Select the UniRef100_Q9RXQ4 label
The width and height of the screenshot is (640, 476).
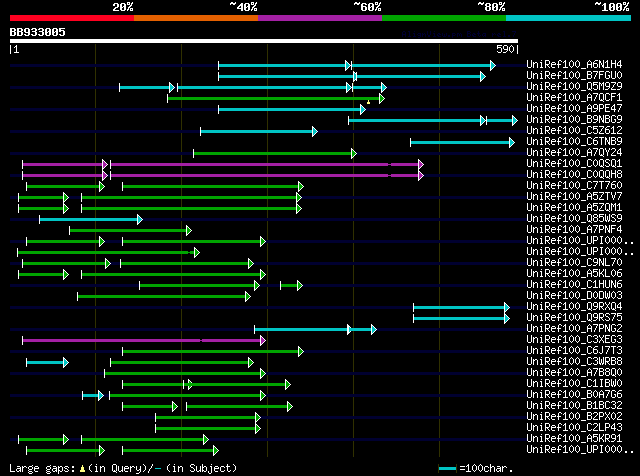[x=574, y=307]
